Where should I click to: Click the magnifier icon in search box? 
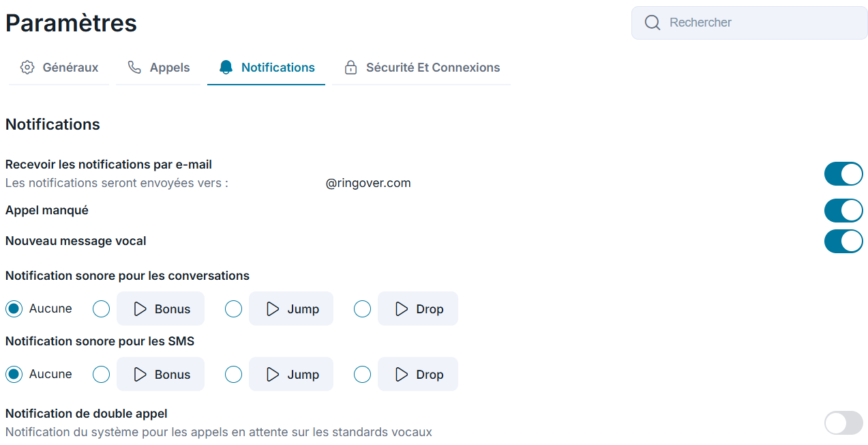653,23
